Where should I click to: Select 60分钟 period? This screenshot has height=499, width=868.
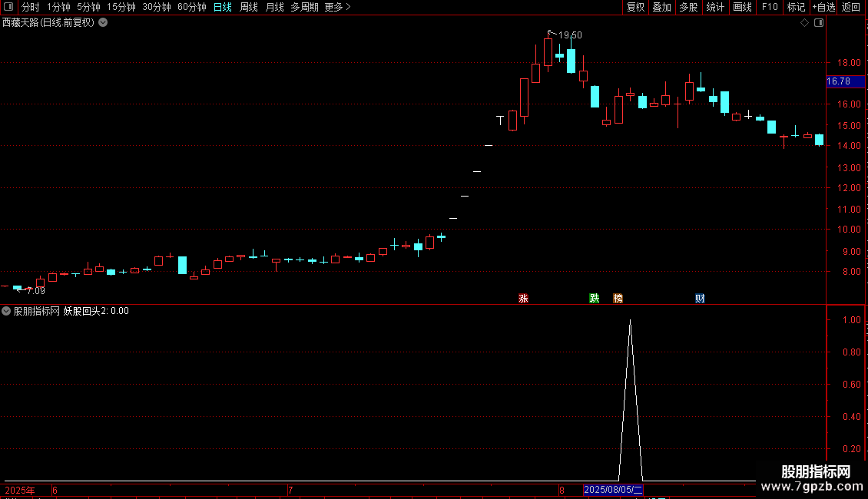pos(192,7)
